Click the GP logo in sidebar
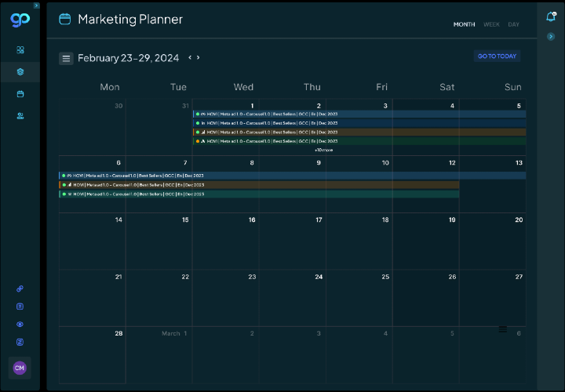This screenshot has height=392, width=565. (19, 18)
